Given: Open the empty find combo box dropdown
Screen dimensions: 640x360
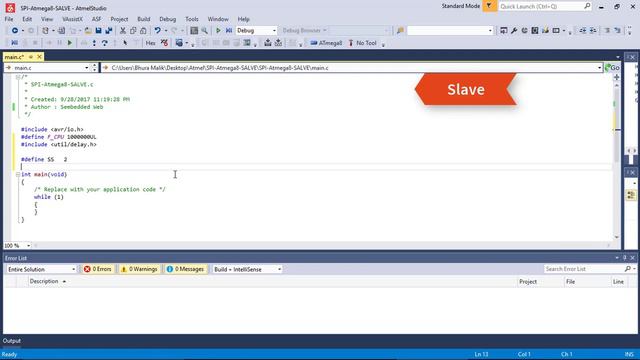Looking at the screenshot, I should coord(490,31).
